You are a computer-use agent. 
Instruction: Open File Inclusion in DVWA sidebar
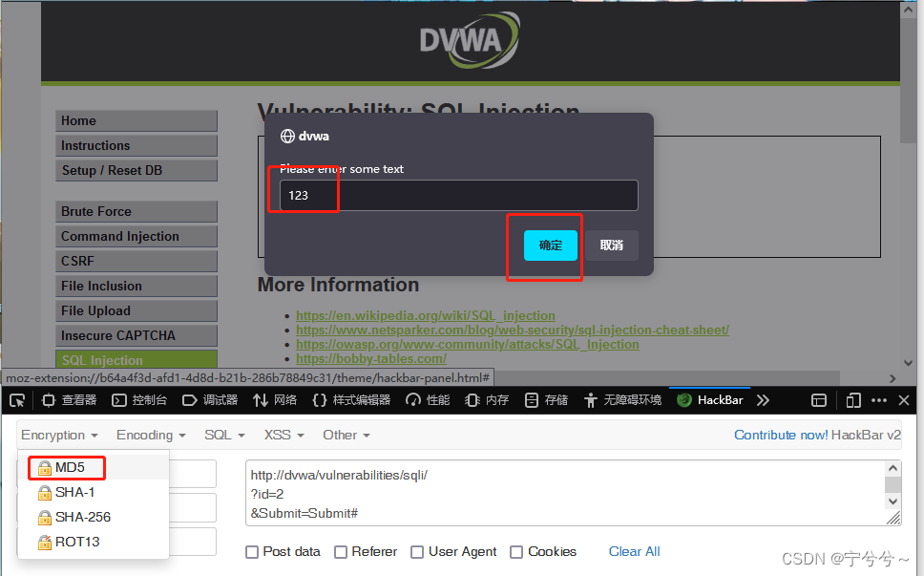[136, 286]
